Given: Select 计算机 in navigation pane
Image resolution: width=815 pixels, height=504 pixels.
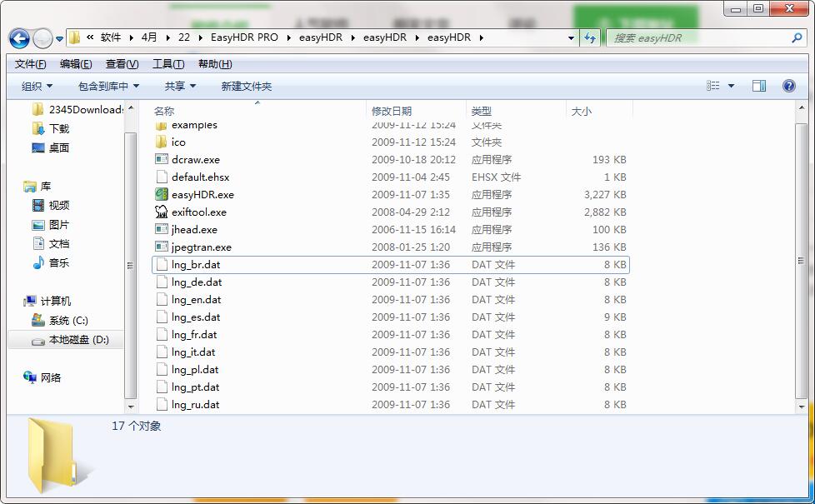Looking at the screenshot, I should coord(47,302).
